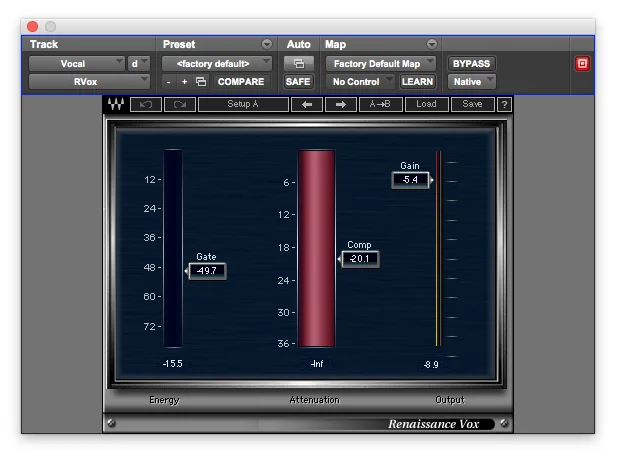The height and width of the screenshot is (462, 624).
Task: Click the Comp value field -20.1
Action: [360, 259]
